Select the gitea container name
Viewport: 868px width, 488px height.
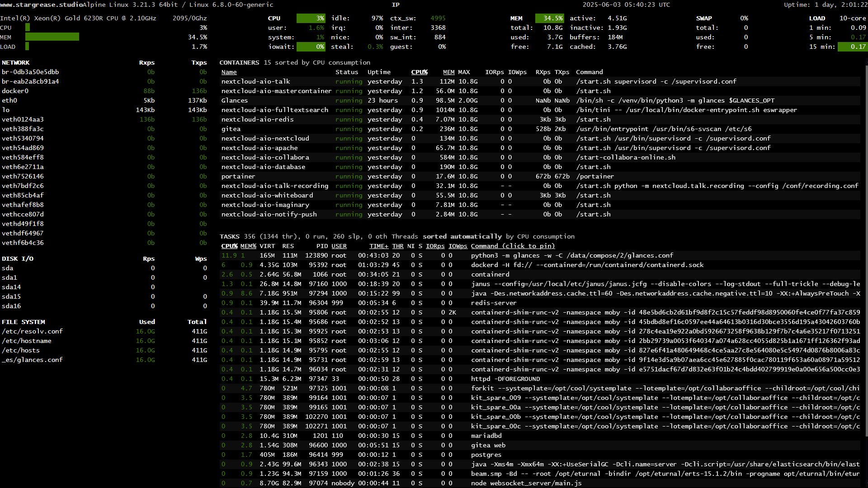(231, 129)
